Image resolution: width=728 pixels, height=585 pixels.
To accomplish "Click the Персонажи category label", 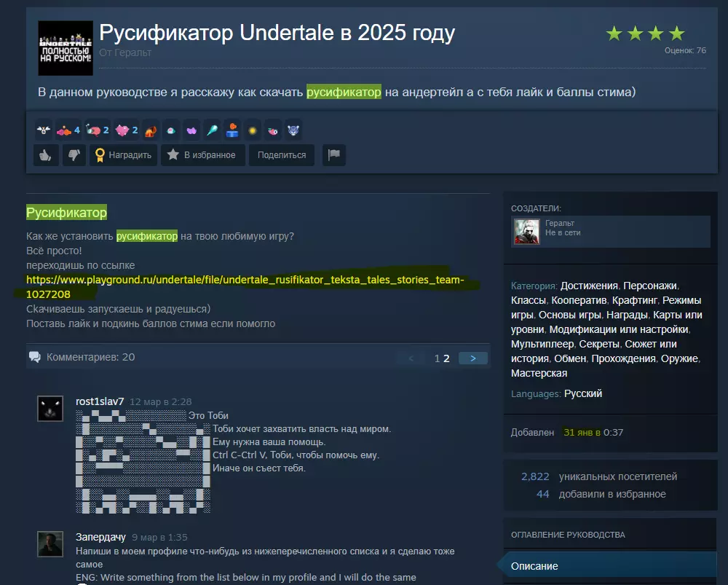I will [x=649, y=286].
